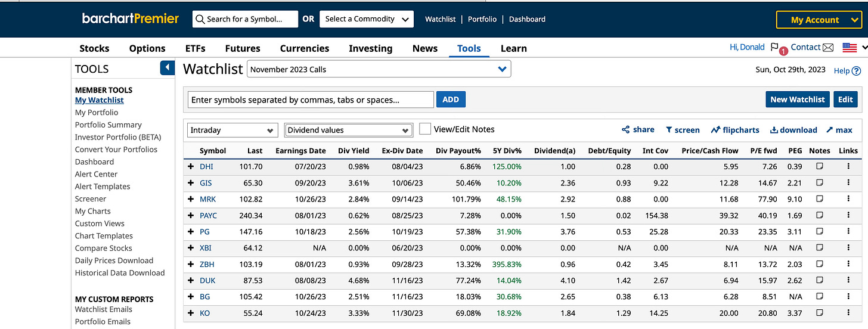Collapse the Tools sidebar with arrow icon
This screenshot has height=329, width=868.
(168, 68)
